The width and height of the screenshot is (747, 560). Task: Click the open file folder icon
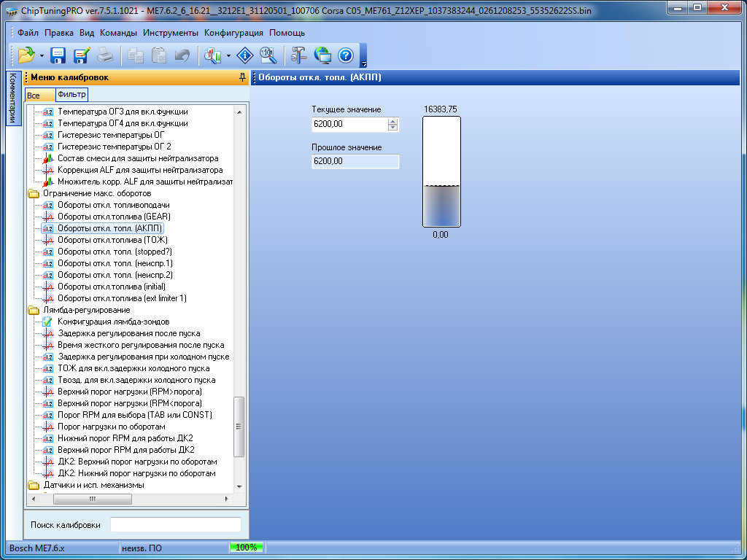tap(26, 55)
